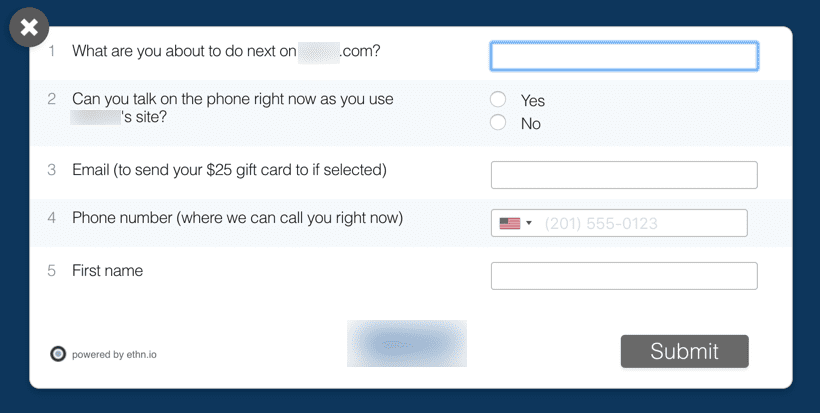
Task: Select the No radio button
Action: pyautogui.click(x=498, y=122)
